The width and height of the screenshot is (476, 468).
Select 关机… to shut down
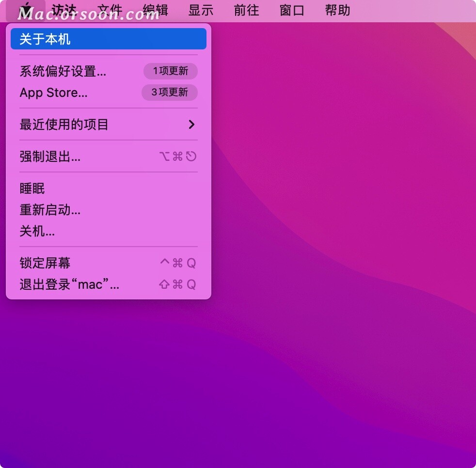point(109,231)
